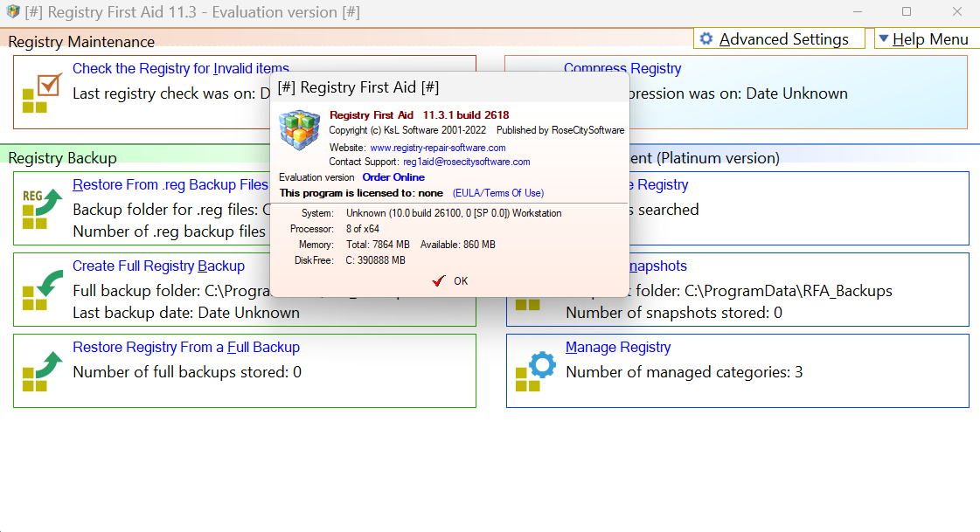This screenshot has width=980, height=532.
Task: Open the Manage Registry link
Action: tap(618, 347)
